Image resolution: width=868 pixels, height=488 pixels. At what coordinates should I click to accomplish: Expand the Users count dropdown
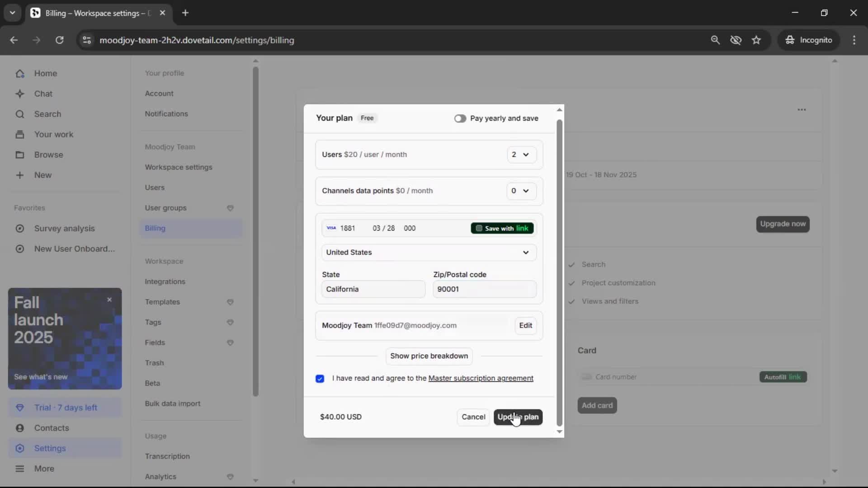point(521,155)
